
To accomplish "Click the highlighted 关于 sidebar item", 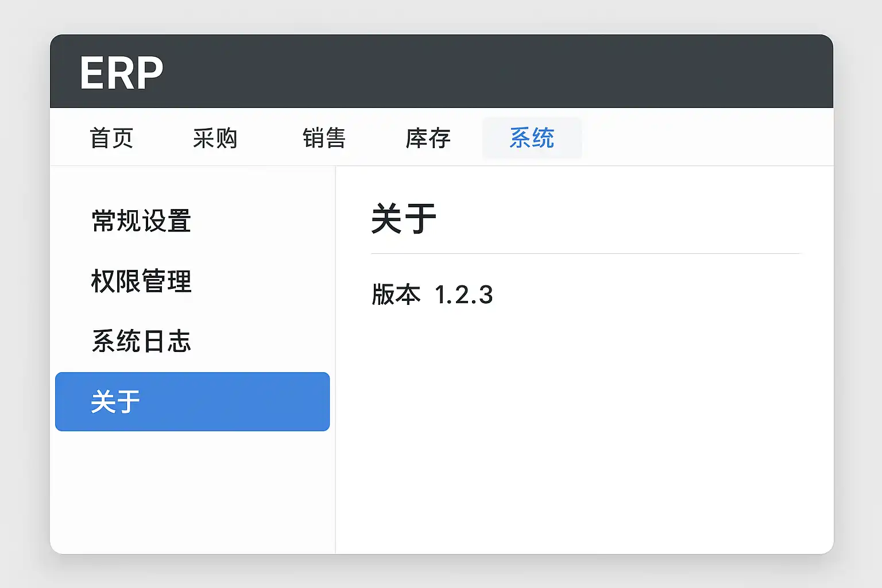I will [x=192, y=401].
